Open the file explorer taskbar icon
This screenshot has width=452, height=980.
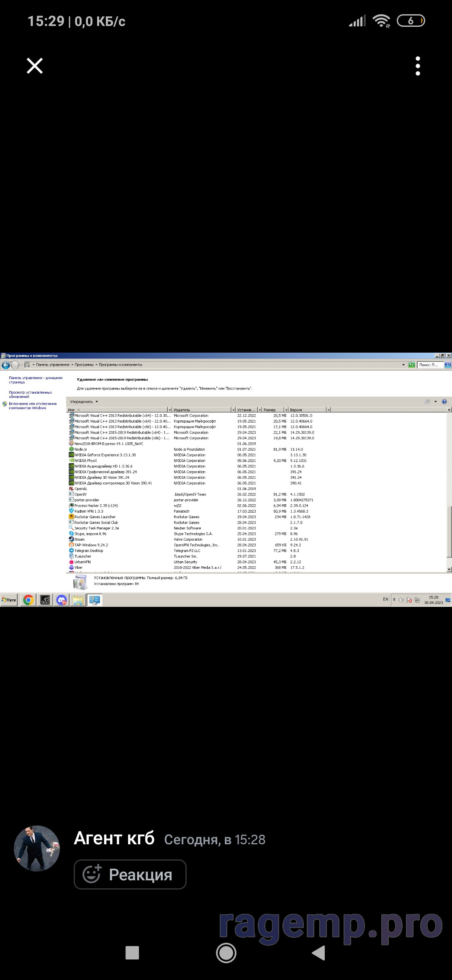pyautogui.click(x=78, y=600)
